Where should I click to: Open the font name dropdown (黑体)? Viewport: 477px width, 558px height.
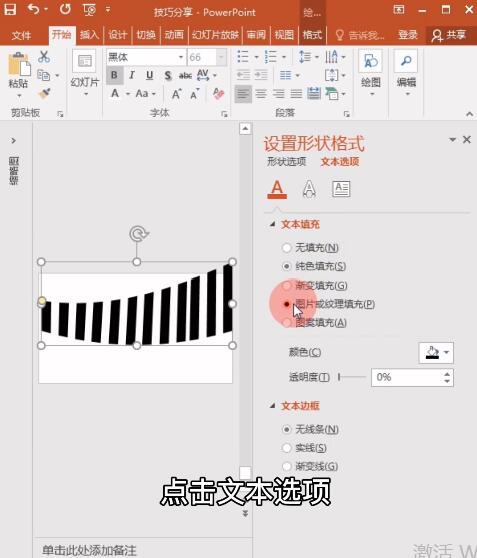tap(181, 57)
